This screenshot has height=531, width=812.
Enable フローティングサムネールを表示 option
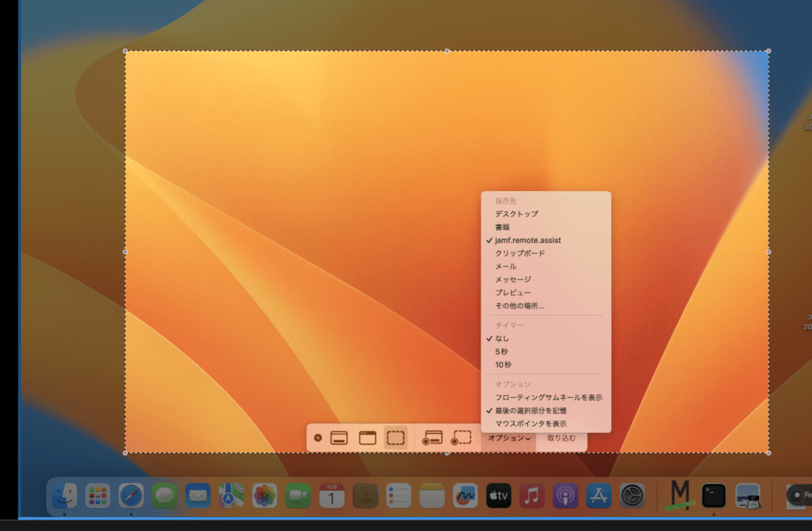pyautogui.click(x=549, y=398)
